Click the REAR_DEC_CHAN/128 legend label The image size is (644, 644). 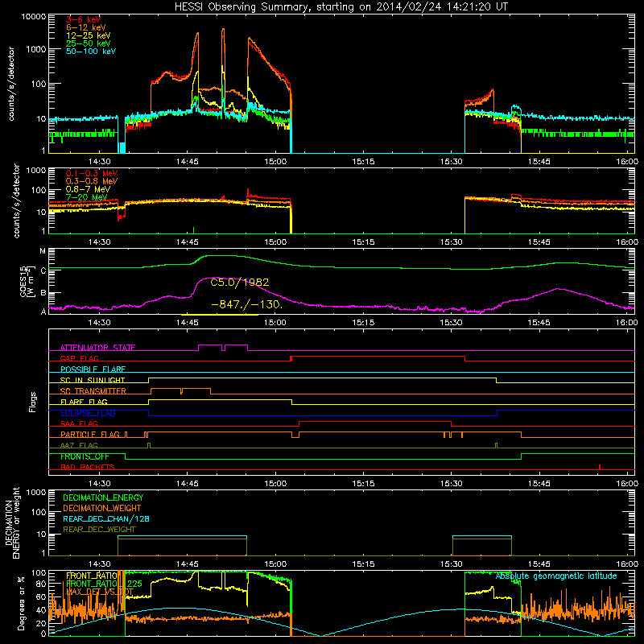106,519
